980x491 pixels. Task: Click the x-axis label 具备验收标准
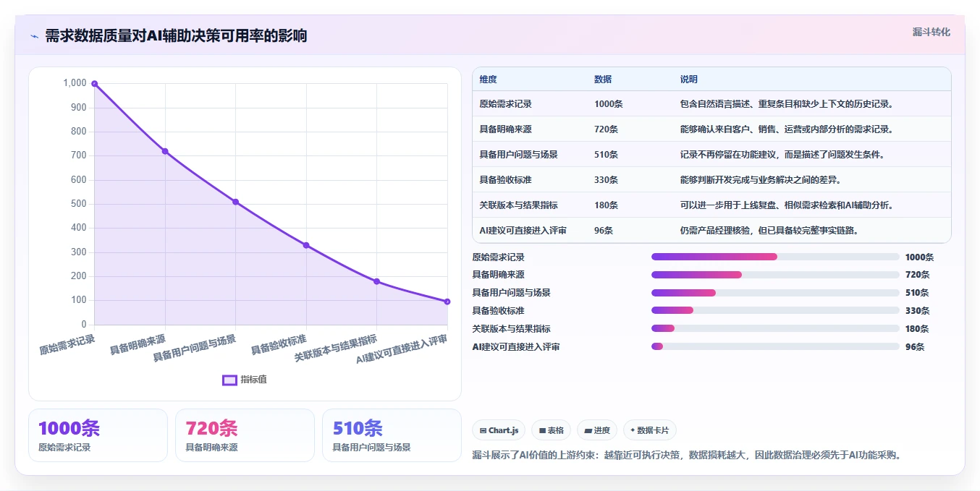[x=279, y=345]
